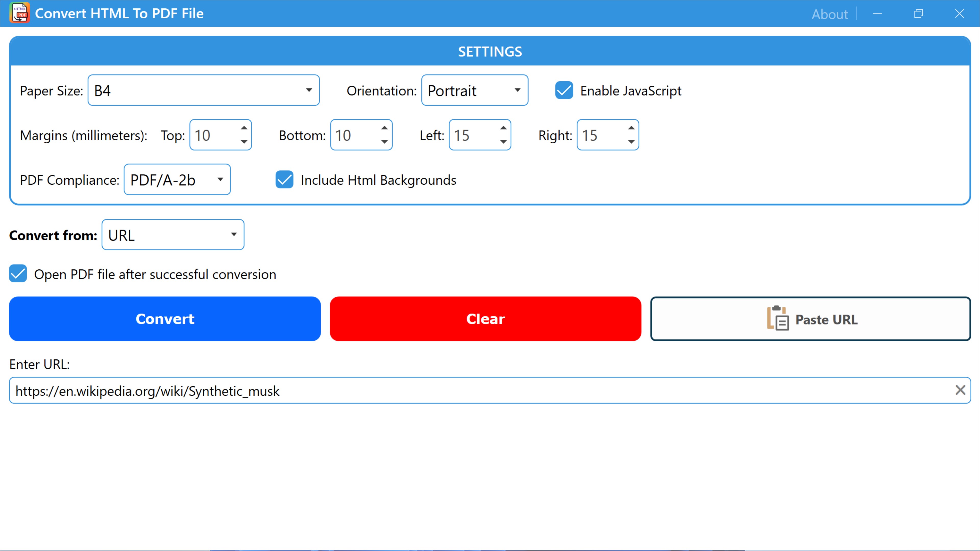980x551 pixels.
Task: Open the PDF Compliance dropdown
Action: (177, 180)
